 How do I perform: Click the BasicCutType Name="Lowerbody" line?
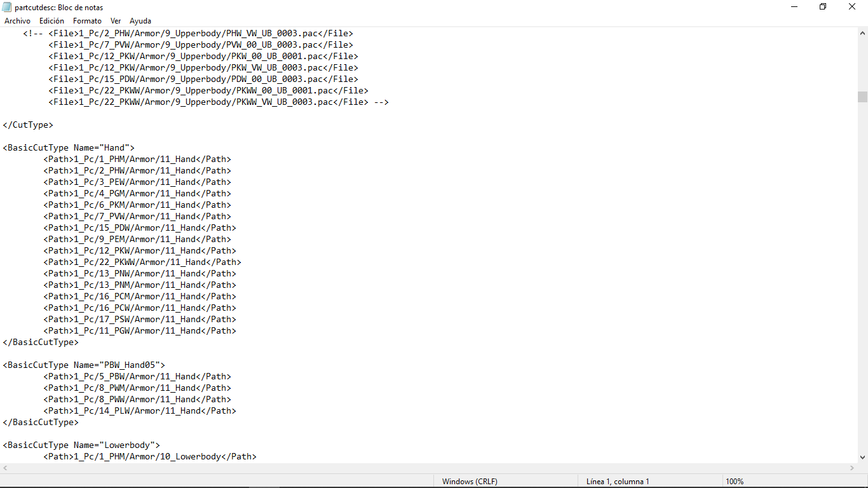81,445
